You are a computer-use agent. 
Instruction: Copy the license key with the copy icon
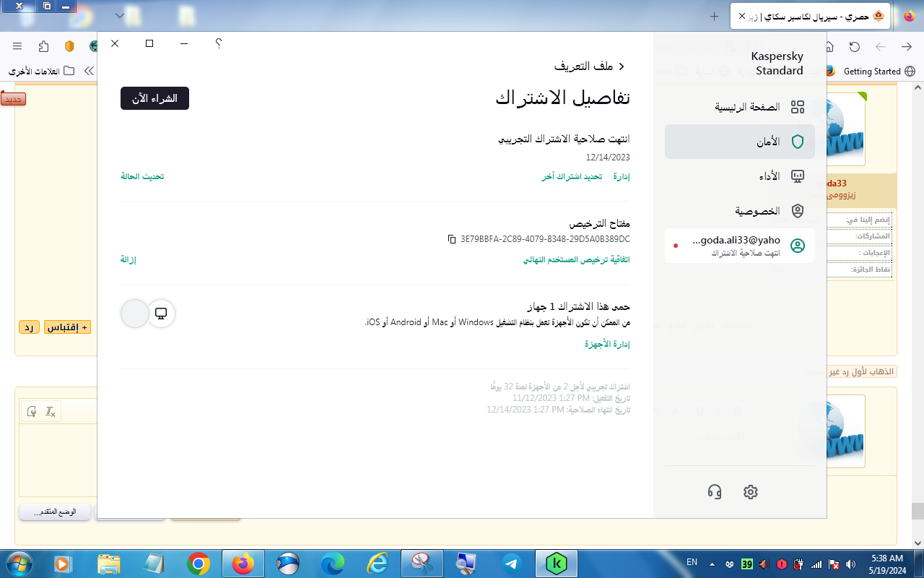tap(452, 239)
